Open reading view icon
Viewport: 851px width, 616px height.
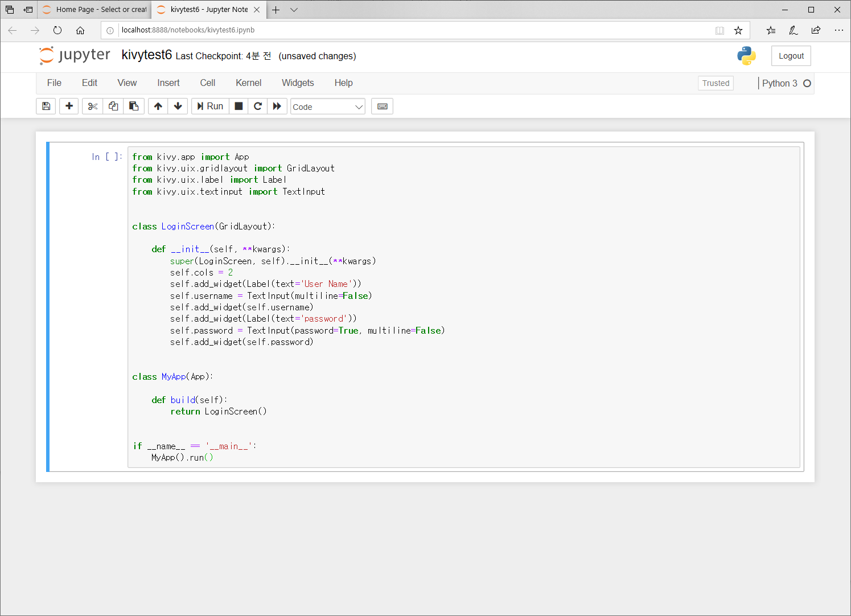coord(720,31)
